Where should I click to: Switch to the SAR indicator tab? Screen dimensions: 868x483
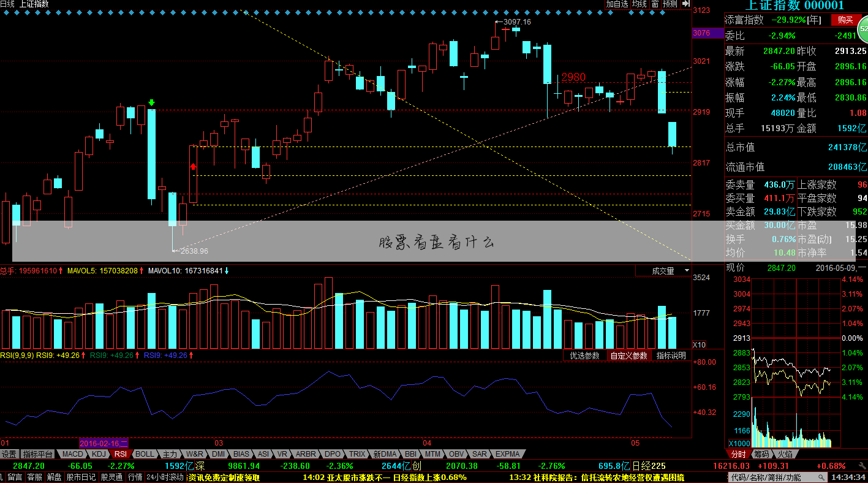[x=480, y=454]
